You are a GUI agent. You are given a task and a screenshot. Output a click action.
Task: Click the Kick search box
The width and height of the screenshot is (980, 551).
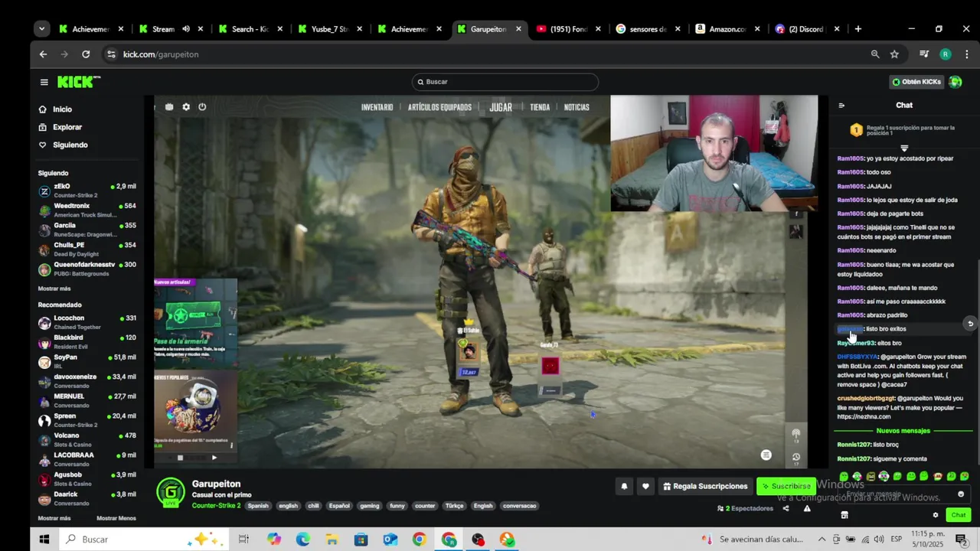pos(505,82)
